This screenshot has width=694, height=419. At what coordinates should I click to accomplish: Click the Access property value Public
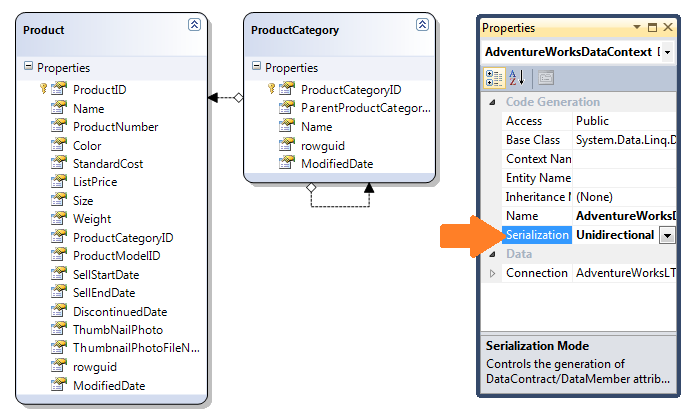pos(624,121)
